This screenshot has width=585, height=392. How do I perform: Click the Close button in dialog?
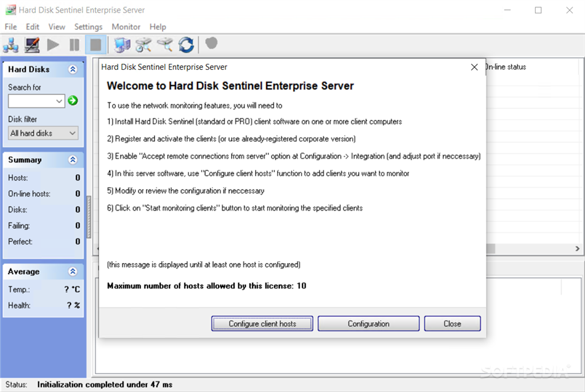click(452, 324)
